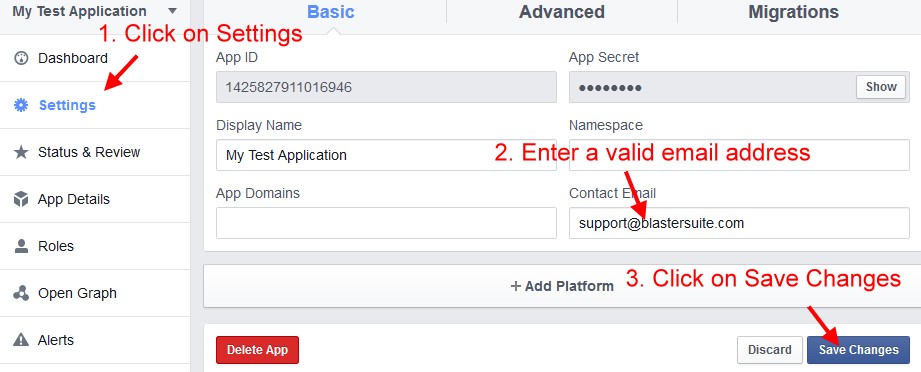Image resolution: width=921 pixels, height=372 pixels.
Task: Click the Status & Review star icon
Action: click(21, 152)
